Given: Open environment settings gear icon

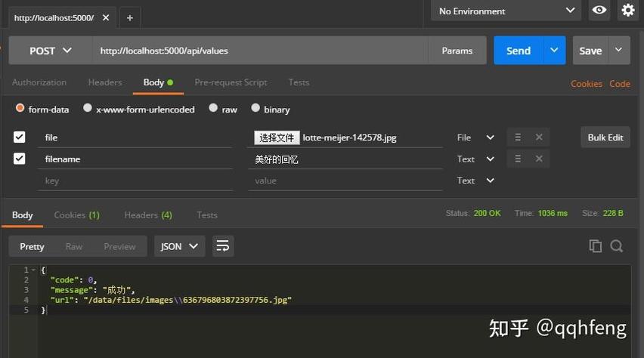Looking at the screenshot, I should tap(628, 11).
